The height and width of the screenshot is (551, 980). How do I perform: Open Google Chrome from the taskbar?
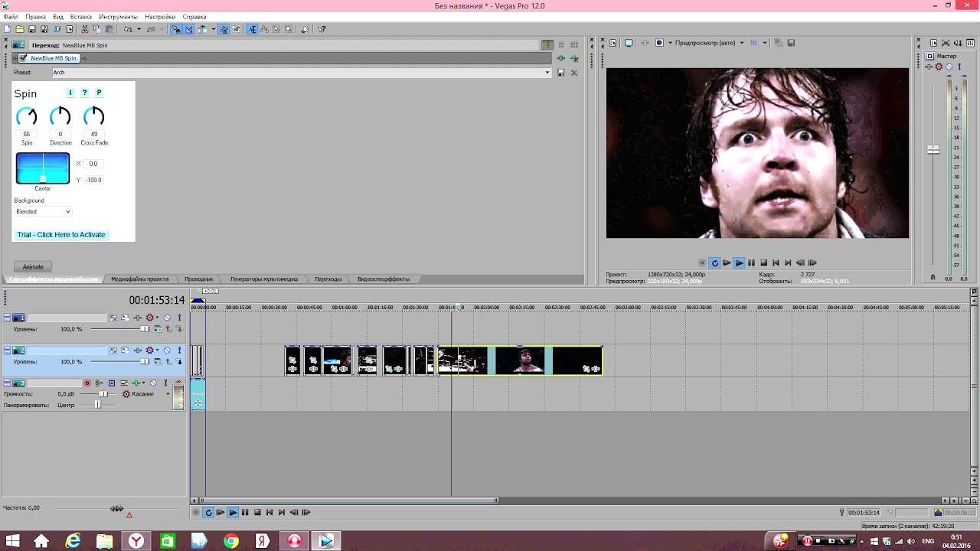230,541
